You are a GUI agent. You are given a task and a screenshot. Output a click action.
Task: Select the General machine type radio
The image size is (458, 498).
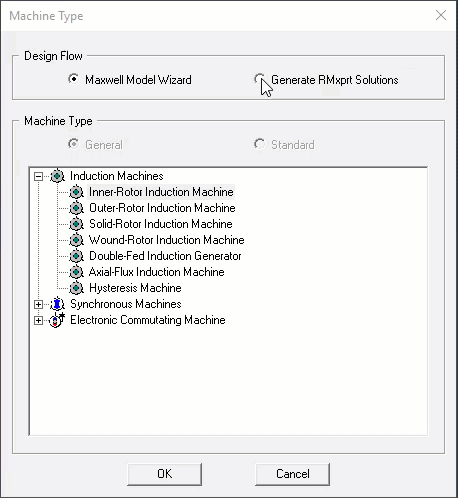tap(73, 144)
